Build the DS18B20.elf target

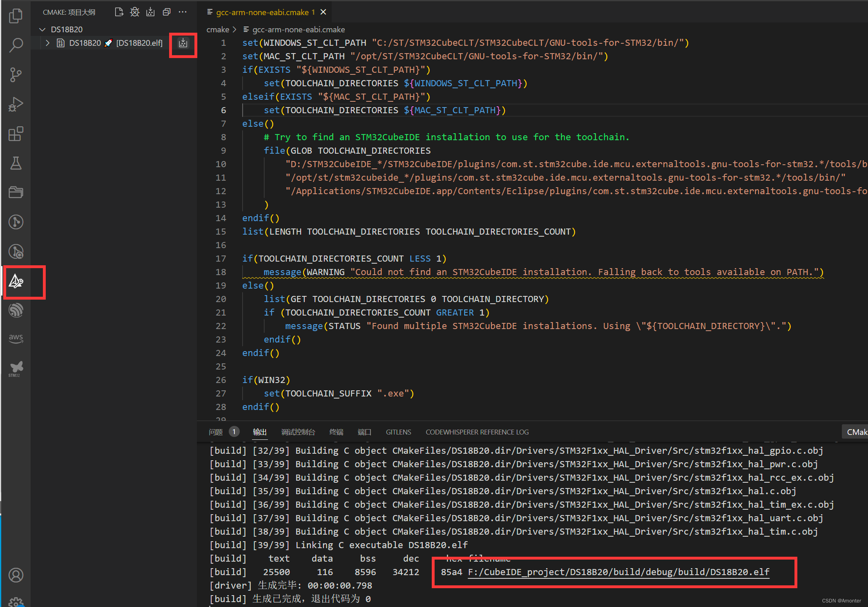[183, 43]
